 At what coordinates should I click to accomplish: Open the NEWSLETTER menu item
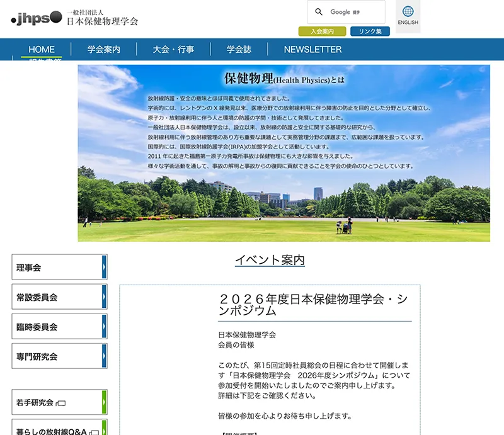[x=312, y=49]
